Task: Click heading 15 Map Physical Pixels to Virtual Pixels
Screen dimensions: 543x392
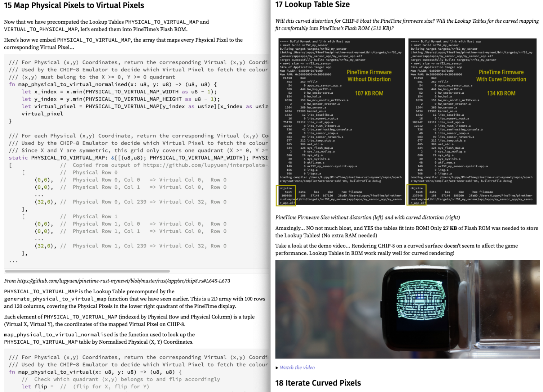Action: pyautogui.click(x=74, y=5)
